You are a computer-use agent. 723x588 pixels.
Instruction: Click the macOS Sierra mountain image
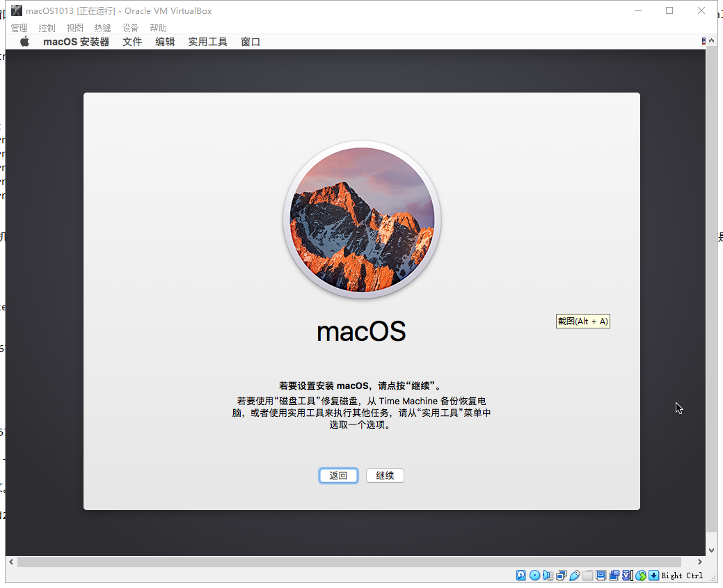coord(362,220)
